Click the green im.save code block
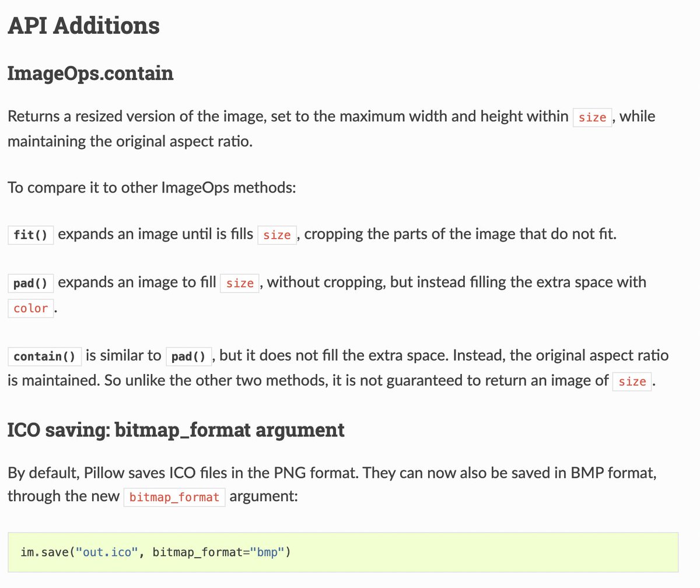700x588 pixels. (x=343, y=551)
